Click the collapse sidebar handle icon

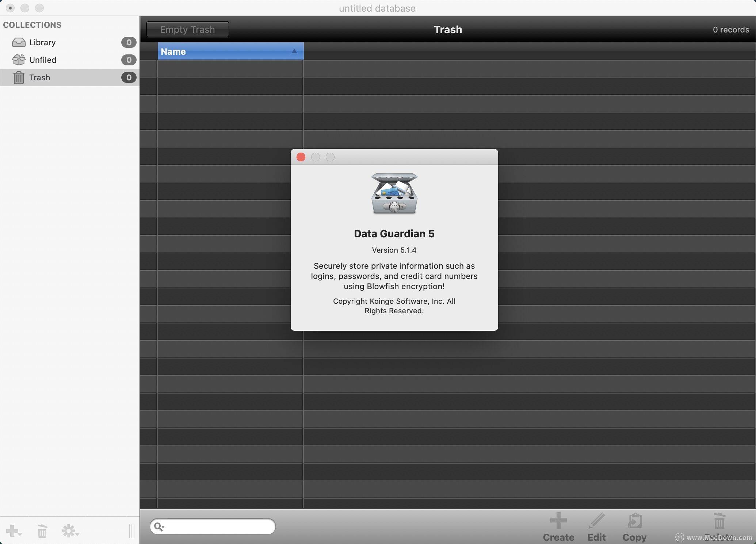pos(130,530)
